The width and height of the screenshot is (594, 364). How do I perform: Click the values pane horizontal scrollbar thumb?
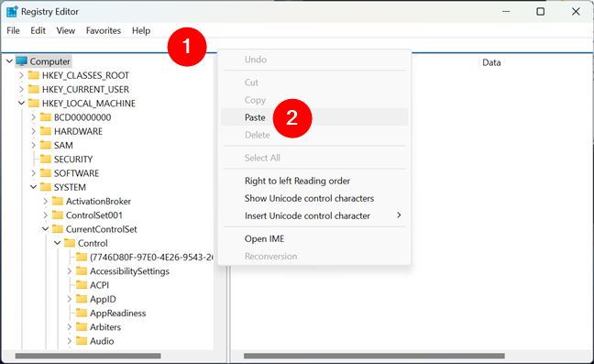[374, 356]
